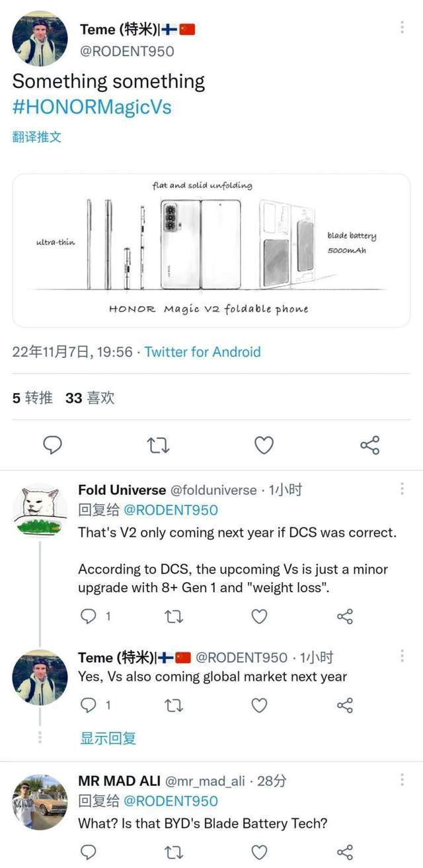Like Teme's reply about global market
The image size is (423, 868).
[x=259, y=705]
